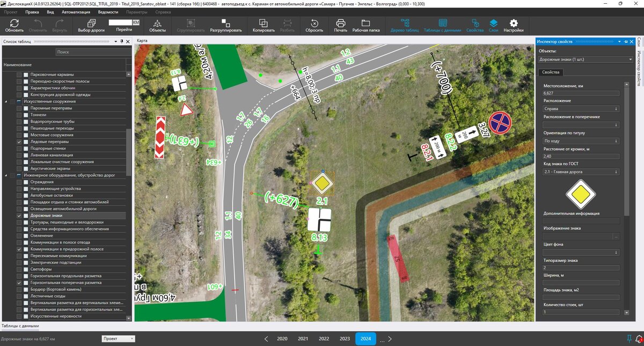The height and width of the screenshot is (346, 644).
Task: Click the Копировать copy icon
Action: [264, 23]
